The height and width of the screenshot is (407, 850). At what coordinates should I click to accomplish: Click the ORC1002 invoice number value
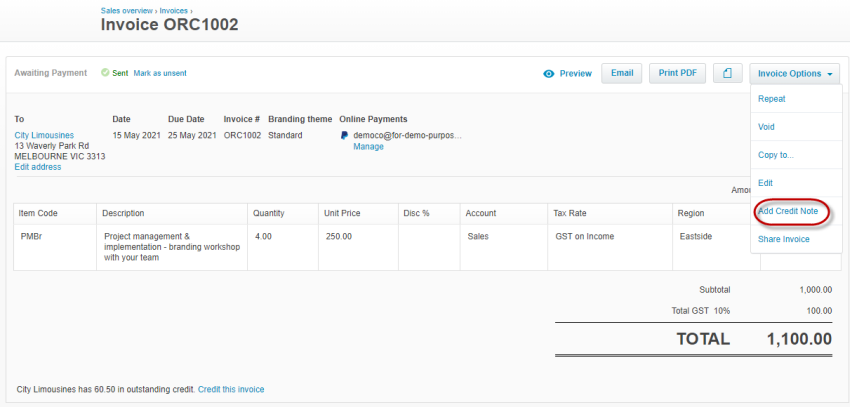coord(242,135)
